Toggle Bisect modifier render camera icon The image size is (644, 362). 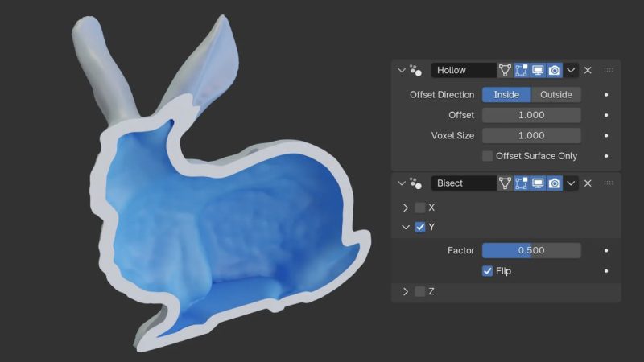tap(555, 183)
